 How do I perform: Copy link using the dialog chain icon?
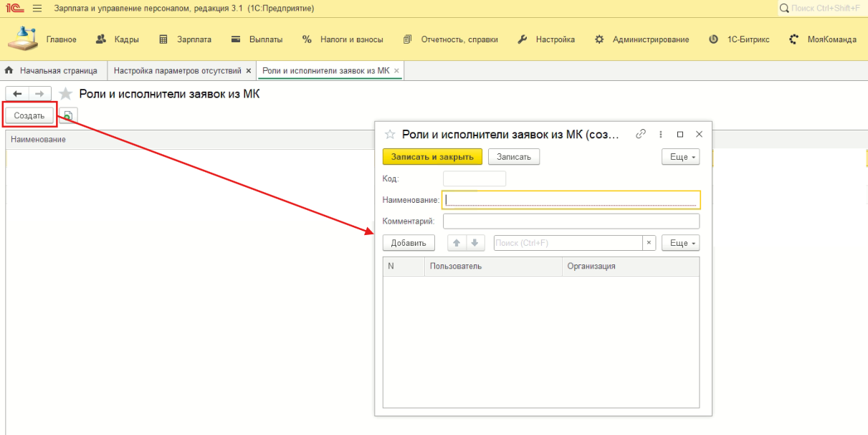641,134
